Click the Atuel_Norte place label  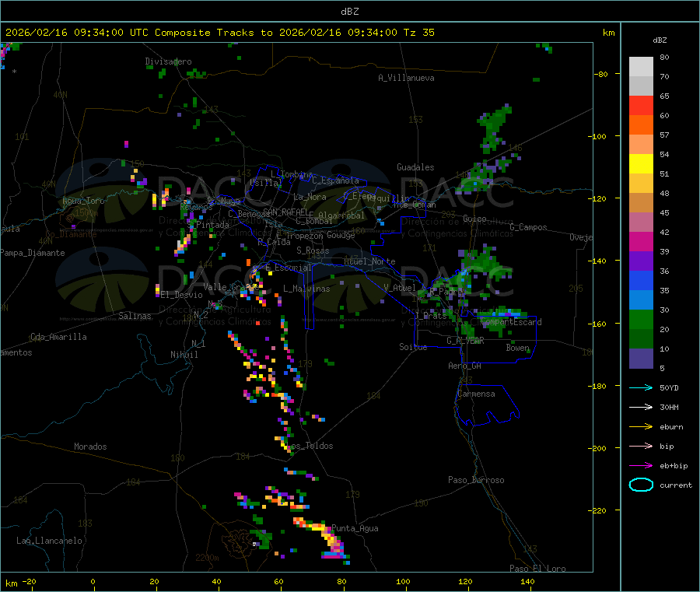pos(369,261)
